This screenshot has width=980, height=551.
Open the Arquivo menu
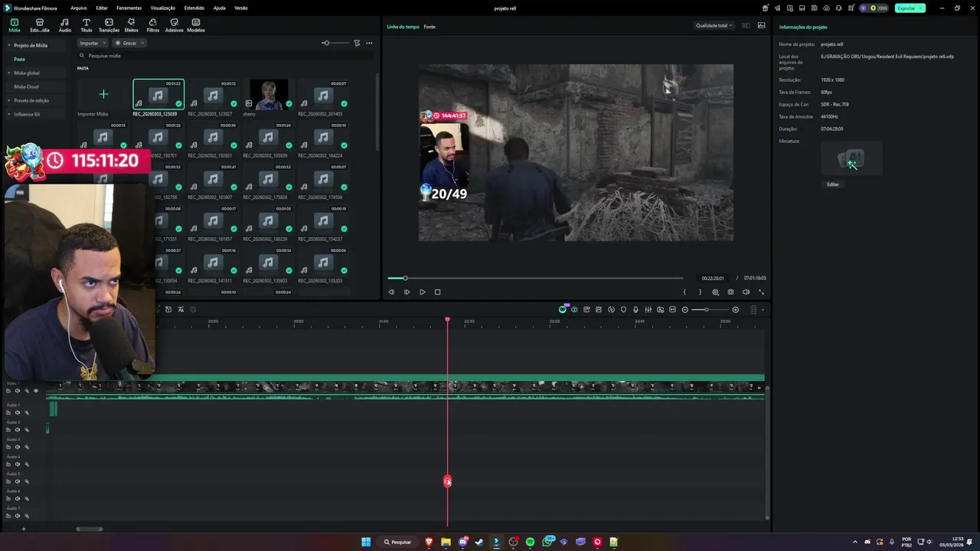(x=78, y=8)
